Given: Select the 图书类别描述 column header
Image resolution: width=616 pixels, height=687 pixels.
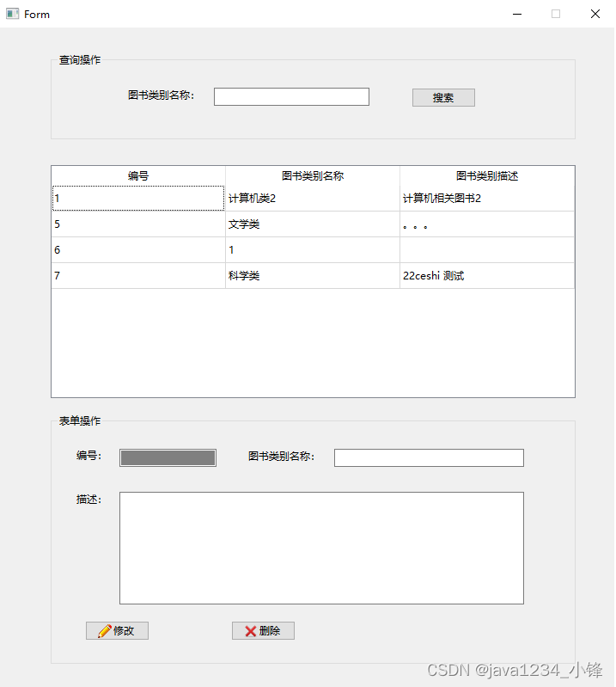Looking at the screenshot, I should pyautogui.click(x=488, y=176).
